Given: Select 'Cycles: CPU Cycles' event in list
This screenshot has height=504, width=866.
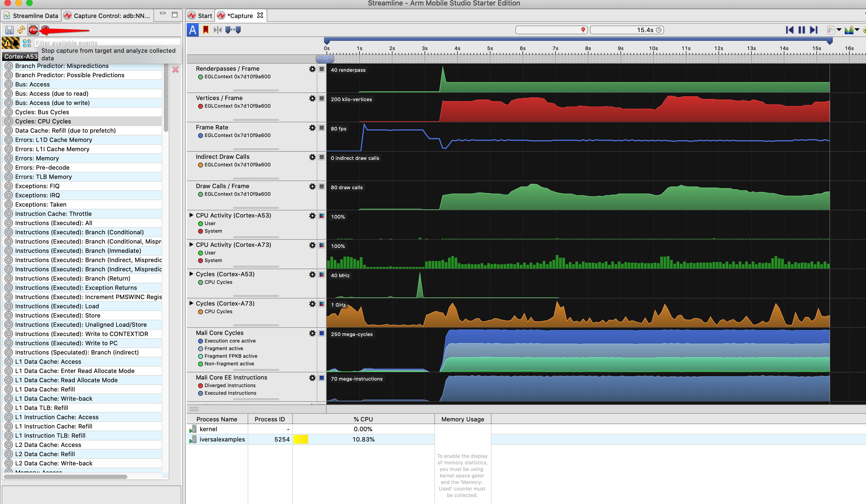Looking at the screenshot, I should point(43,121).
